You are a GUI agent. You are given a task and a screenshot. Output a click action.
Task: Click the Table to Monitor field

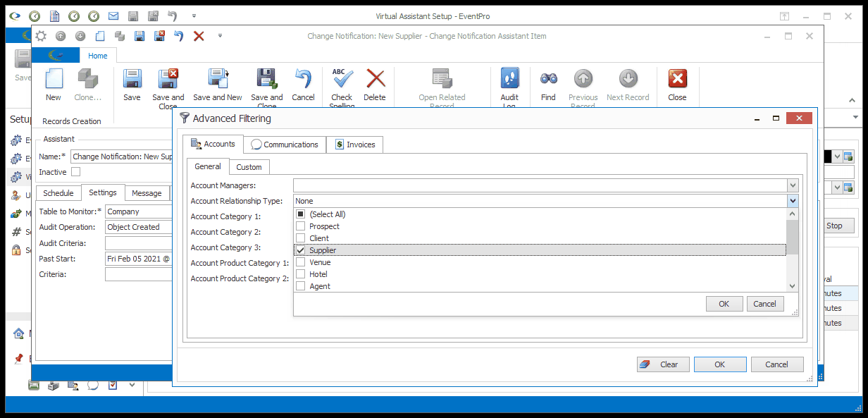(139, 211)
